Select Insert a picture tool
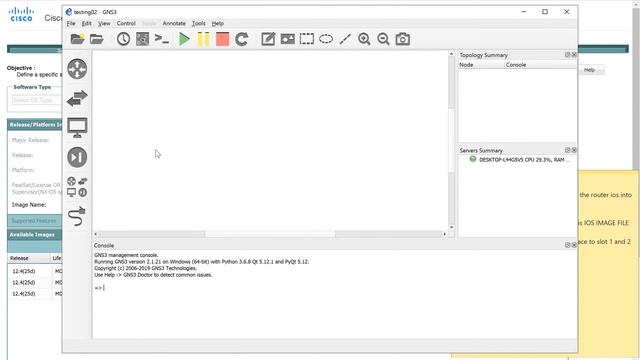 click(288, 39)
